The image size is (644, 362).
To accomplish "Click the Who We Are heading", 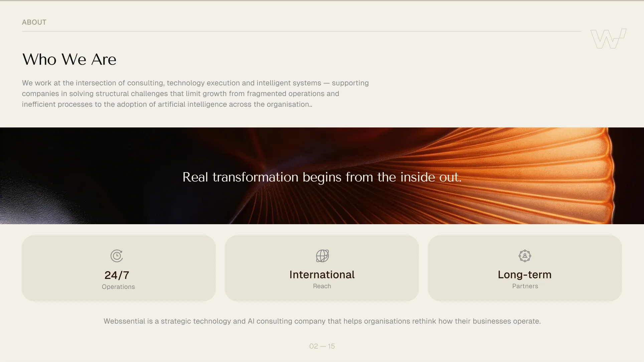I will [69, 59].
